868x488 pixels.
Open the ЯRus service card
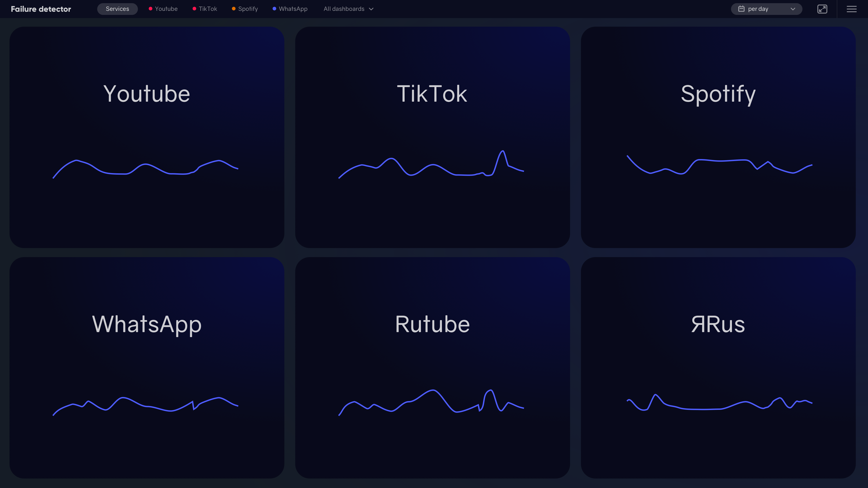click(718, 368)
